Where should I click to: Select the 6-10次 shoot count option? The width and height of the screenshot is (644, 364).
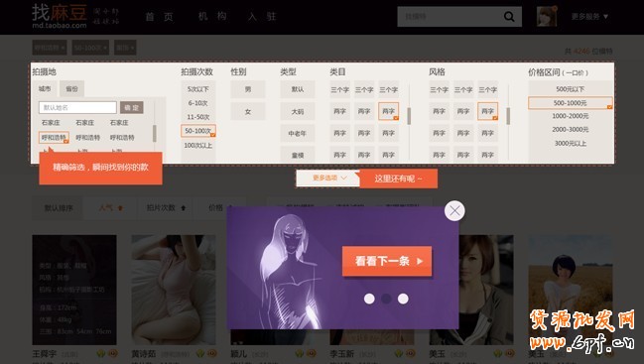click(x=198, y=103)
